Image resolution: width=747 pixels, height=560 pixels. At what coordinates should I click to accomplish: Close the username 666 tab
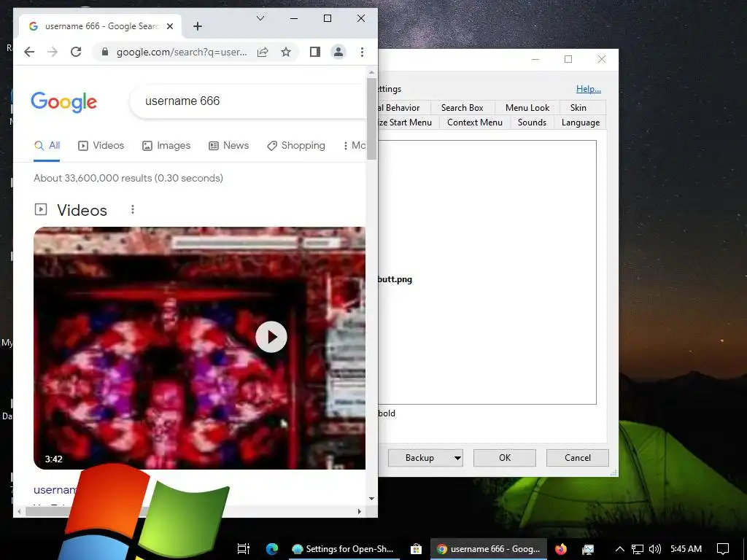coord(169,26)
